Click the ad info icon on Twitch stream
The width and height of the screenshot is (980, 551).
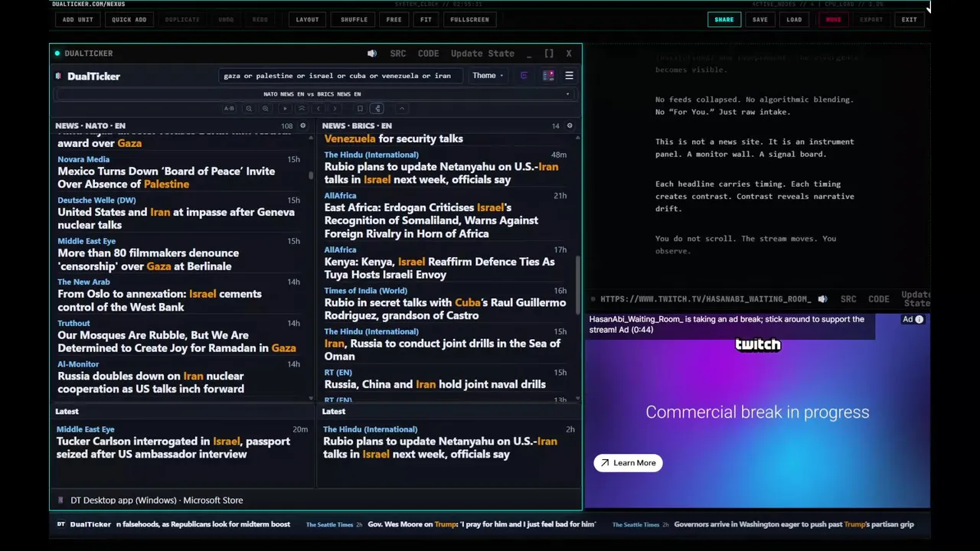click(x=920, y=319)
